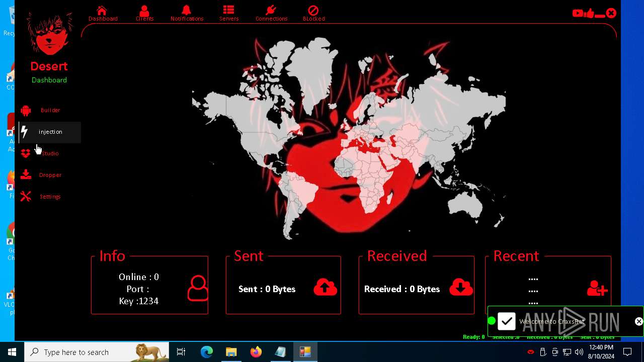Click the taskbar search box
644x362 pixels.
tap(97, 352)
